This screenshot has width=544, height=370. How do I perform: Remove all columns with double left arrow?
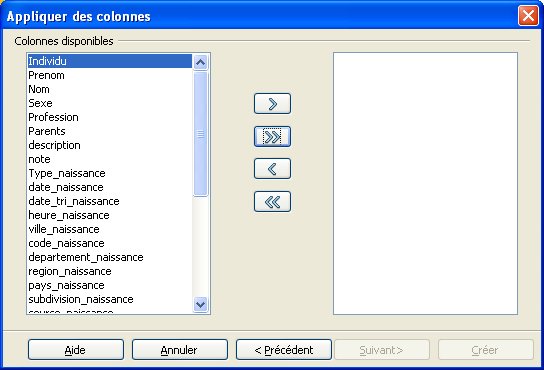pyautogui.click(x=272, y=201)
